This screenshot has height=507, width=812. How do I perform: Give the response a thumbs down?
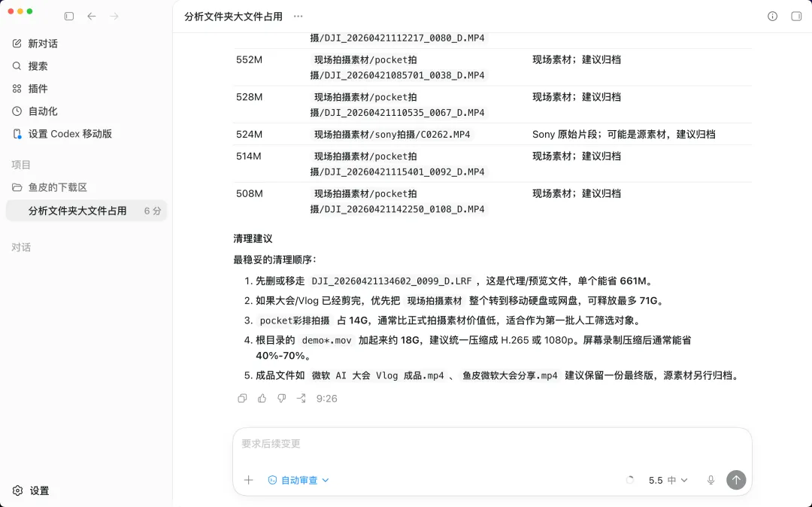click(x=282, y=398)
